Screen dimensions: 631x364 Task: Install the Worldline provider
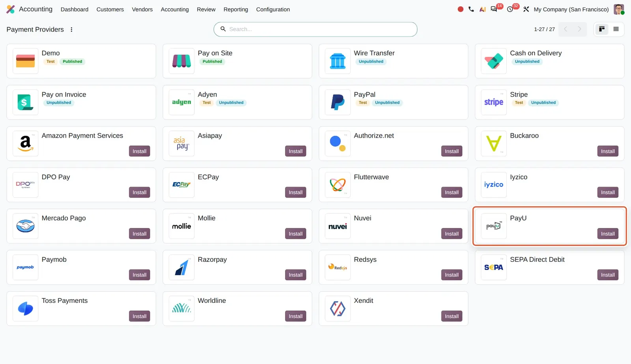click(296, 316)
